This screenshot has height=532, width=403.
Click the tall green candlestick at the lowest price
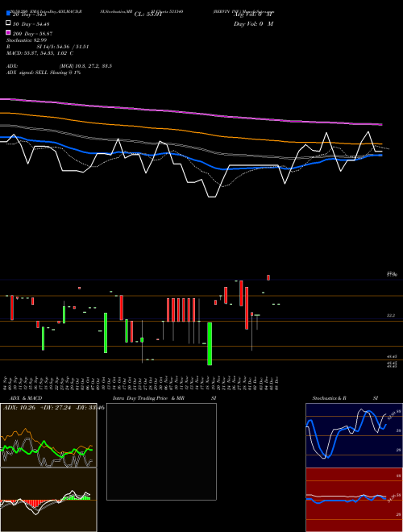tap(210, 343)
